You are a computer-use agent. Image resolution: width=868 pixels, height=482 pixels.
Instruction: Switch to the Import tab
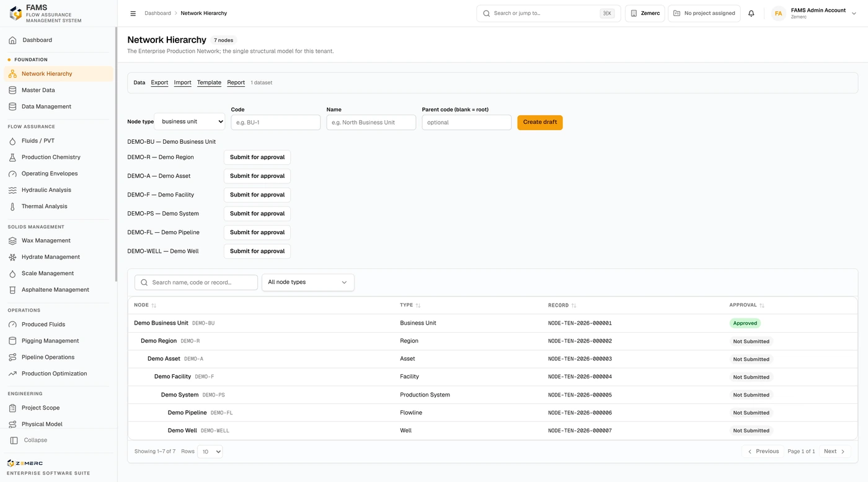[182, 82]
